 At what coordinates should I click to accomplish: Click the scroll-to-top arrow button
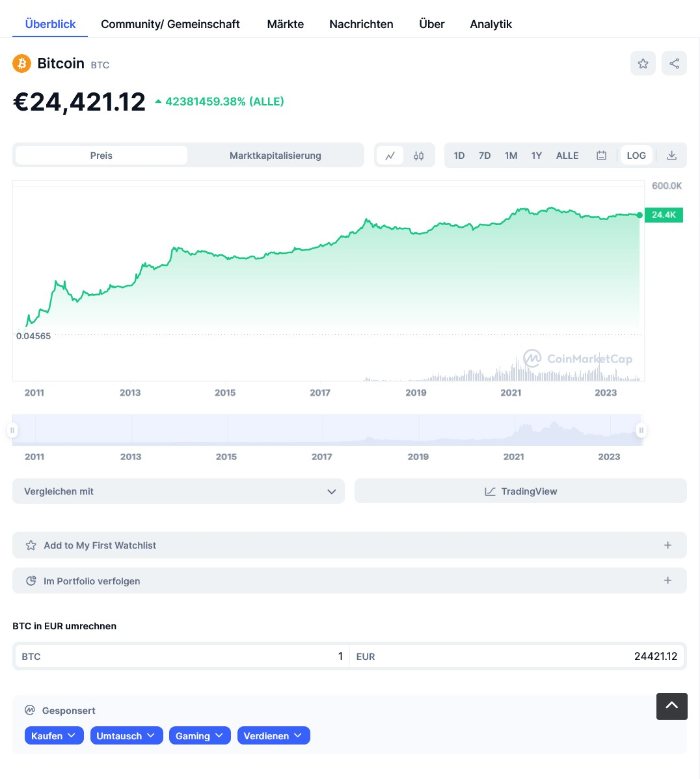coord(671,706)
